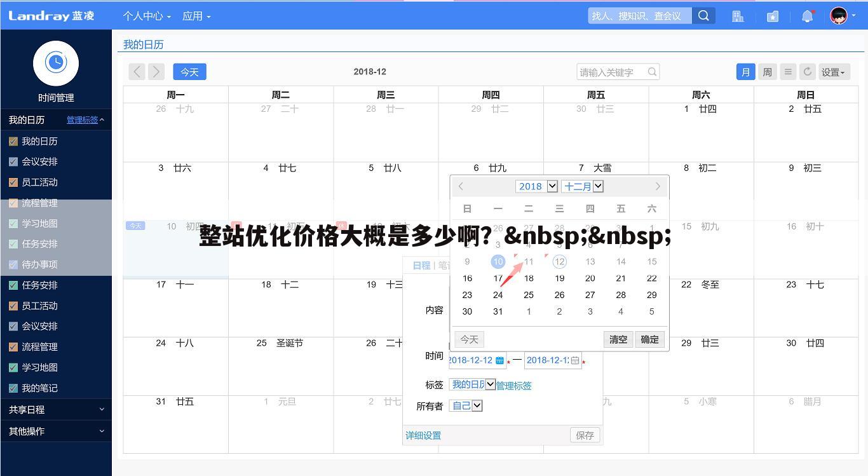This screenshot has height=476, width=868.
Task: Open the 所有者 自己 dropdown
Action: [x=466, y=405]
